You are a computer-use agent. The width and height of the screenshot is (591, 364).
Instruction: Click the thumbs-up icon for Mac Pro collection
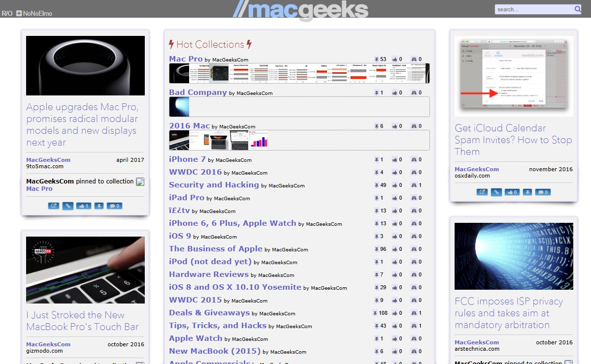click(395, 59)
